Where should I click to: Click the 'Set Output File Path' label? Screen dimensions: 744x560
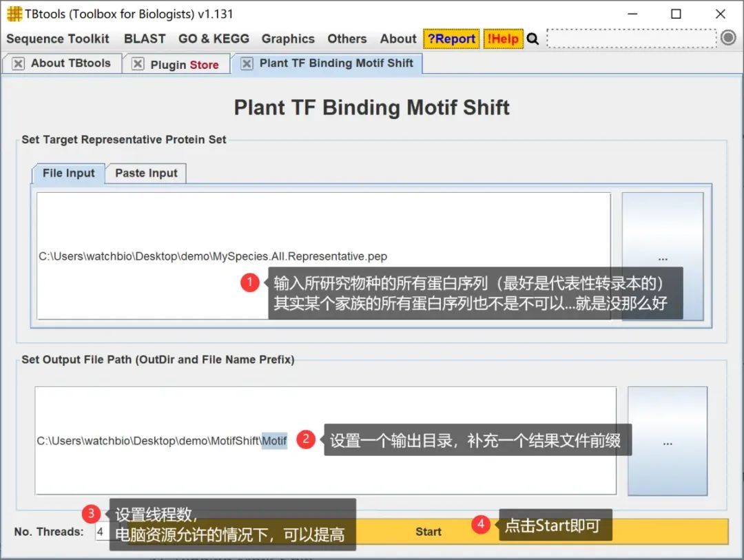point(158,360)
